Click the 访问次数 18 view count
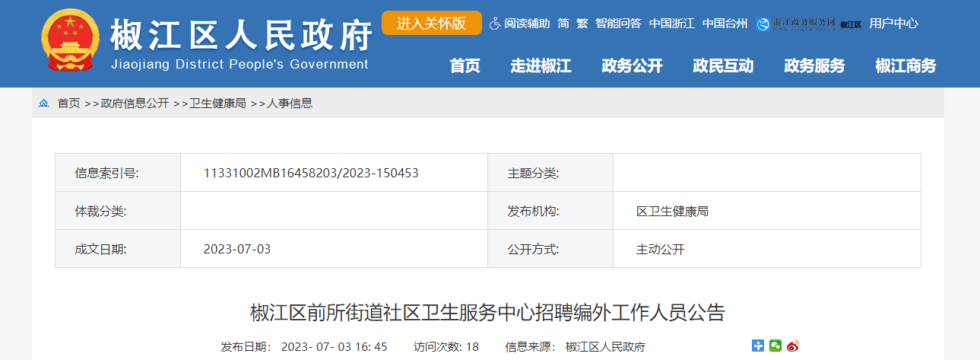 point(446,346)
